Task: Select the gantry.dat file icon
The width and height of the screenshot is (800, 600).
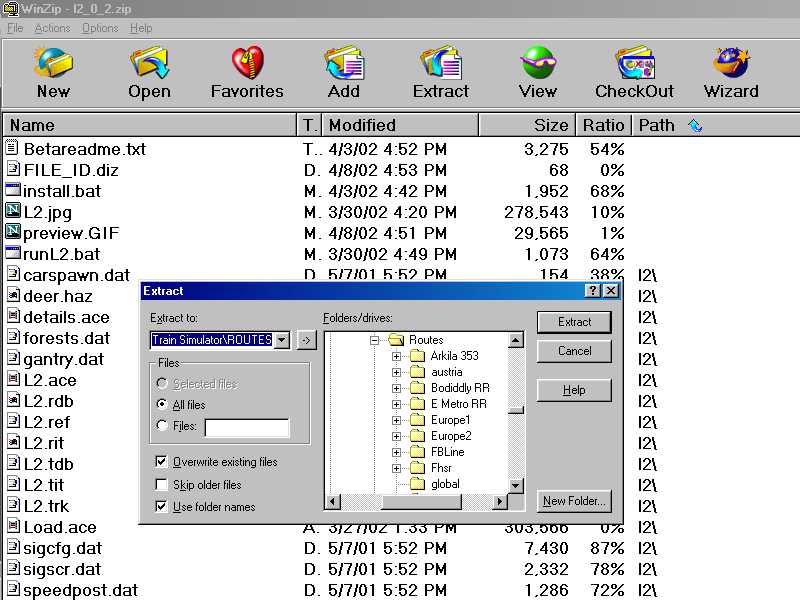Action: (13, 358)
